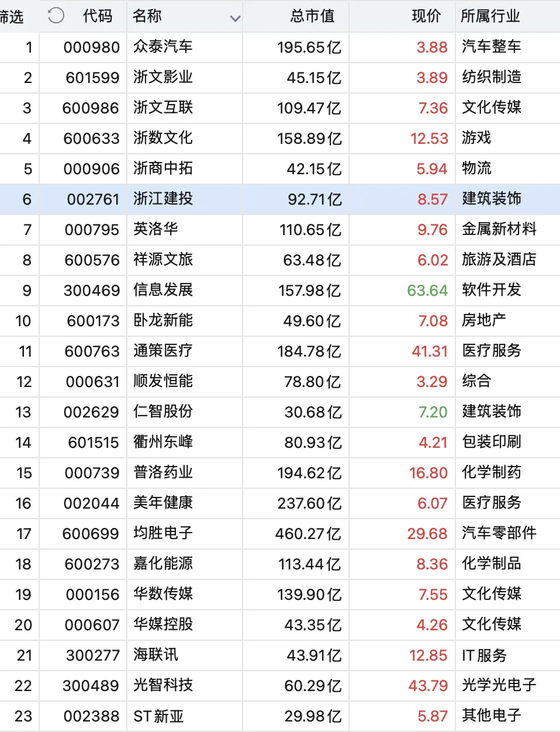Select the stock 美年健康

(163, 503)
